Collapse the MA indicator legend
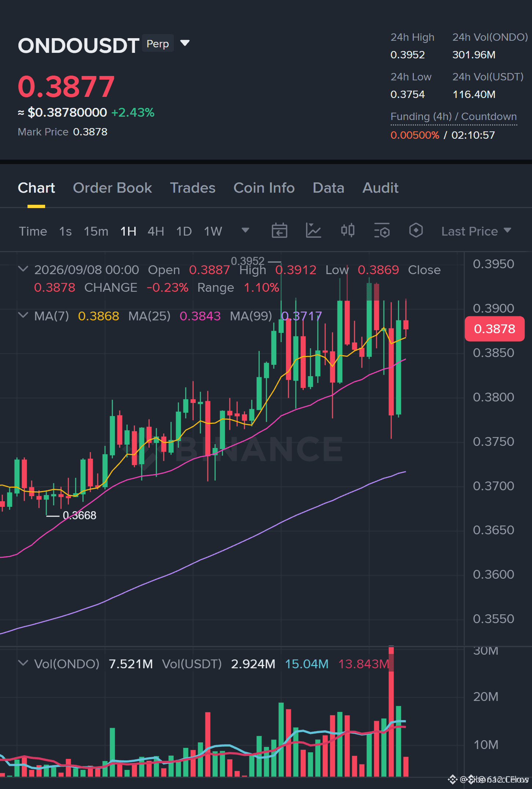This screenshot has width=532, height=789. (x=23, y=315)
